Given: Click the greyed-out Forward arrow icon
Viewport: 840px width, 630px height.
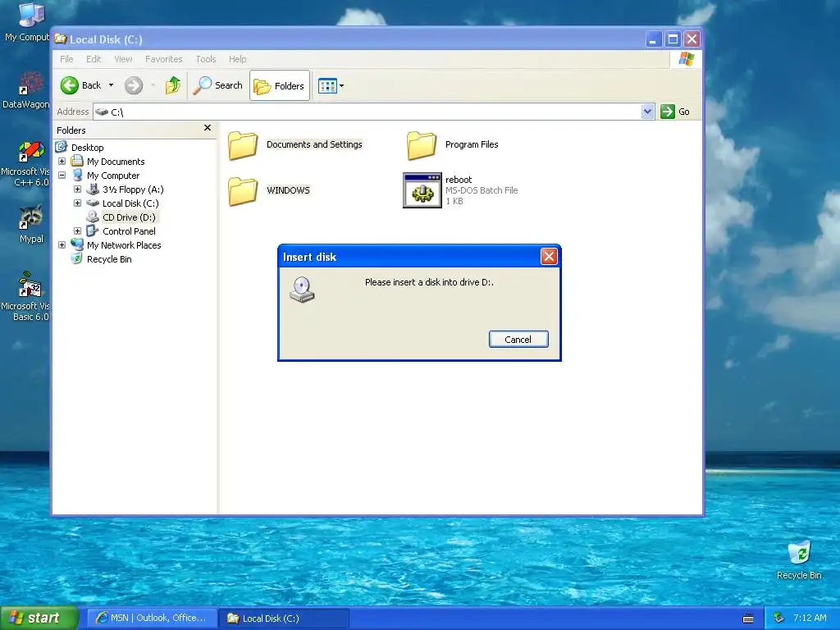Looking at the screenshot, I should [x=134, y=85].
